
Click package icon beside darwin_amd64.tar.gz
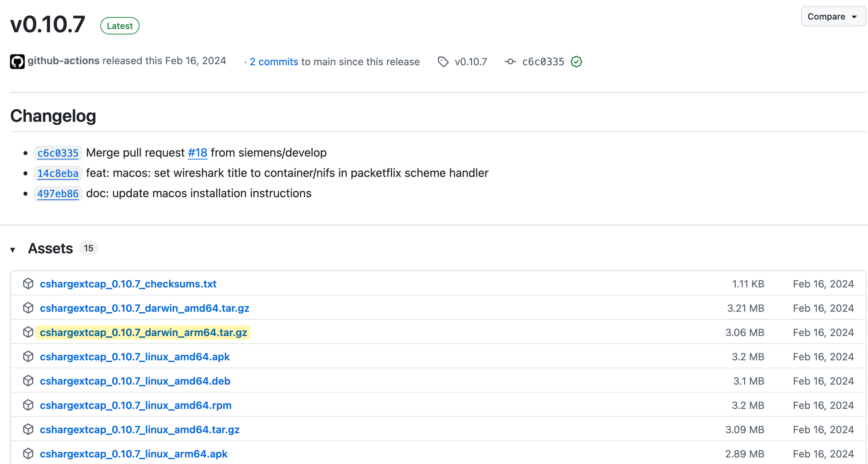tap(28, 308)
